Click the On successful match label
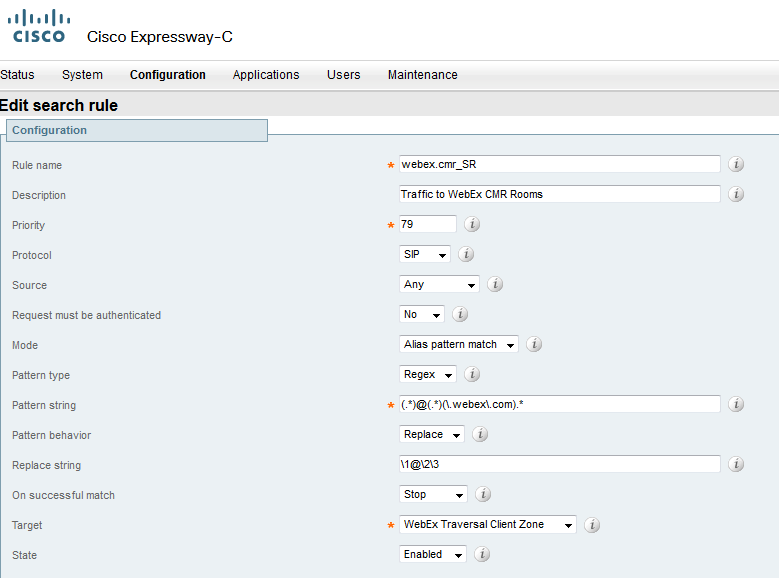The height and width of the screenshot is (578, 779). tap(64, 495)
